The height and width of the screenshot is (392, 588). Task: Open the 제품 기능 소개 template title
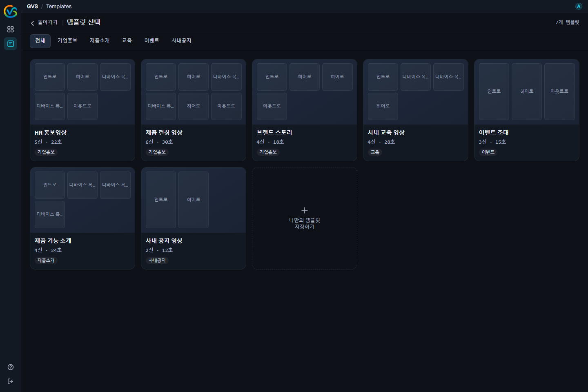point(53,241)
